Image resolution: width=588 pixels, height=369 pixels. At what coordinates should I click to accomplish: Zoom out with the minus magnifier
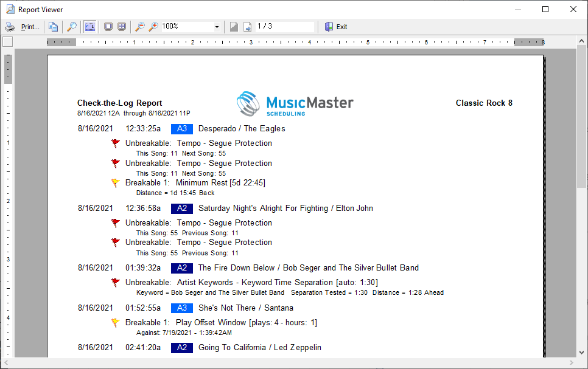[140, 27]
